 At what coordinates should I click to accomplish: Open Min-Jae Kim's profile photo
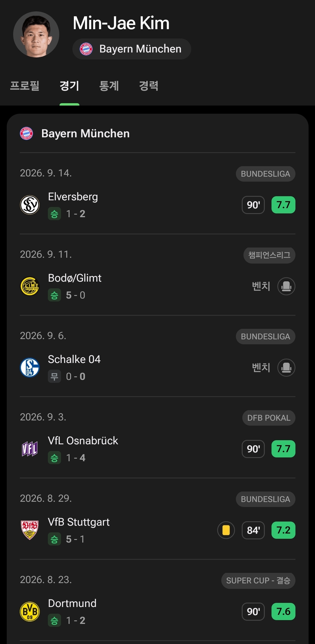36,34
